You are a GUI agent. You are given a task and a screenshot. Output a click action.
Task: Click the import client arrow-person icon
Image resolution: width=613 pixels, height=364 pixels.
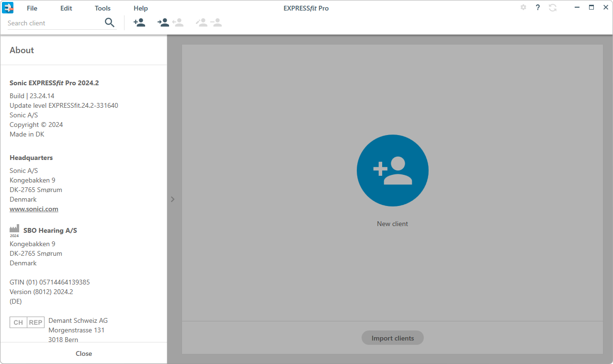tap(163, 23)
